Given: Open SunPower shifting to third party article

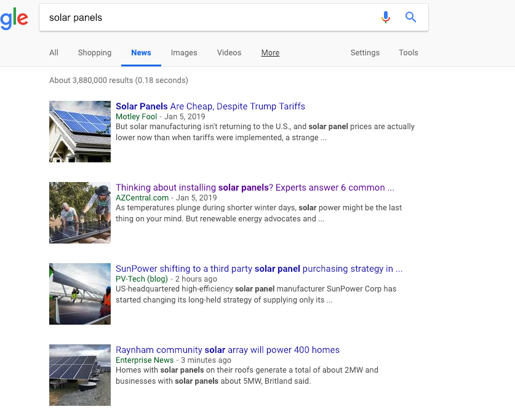Looking at the screenshot, I should tap(259, 269).
